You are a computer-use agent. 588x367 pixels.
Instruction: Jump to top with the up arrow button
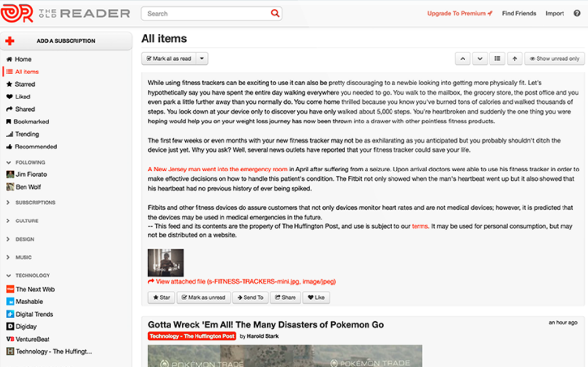click(514, 59)
